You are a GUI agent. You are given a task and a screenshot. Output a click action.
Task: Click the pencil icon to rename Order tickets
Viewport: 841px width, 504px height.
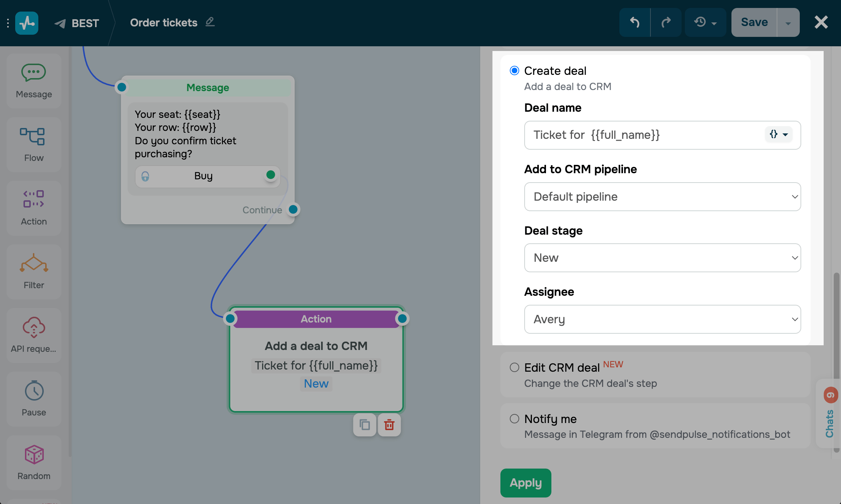pos(210,22)
